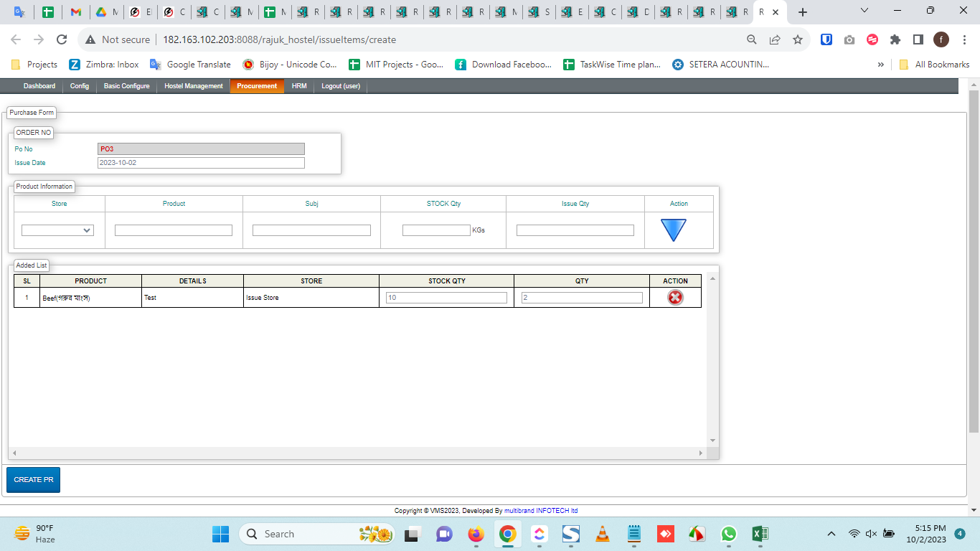Click the Not secure warning icon

pos(90,39)
